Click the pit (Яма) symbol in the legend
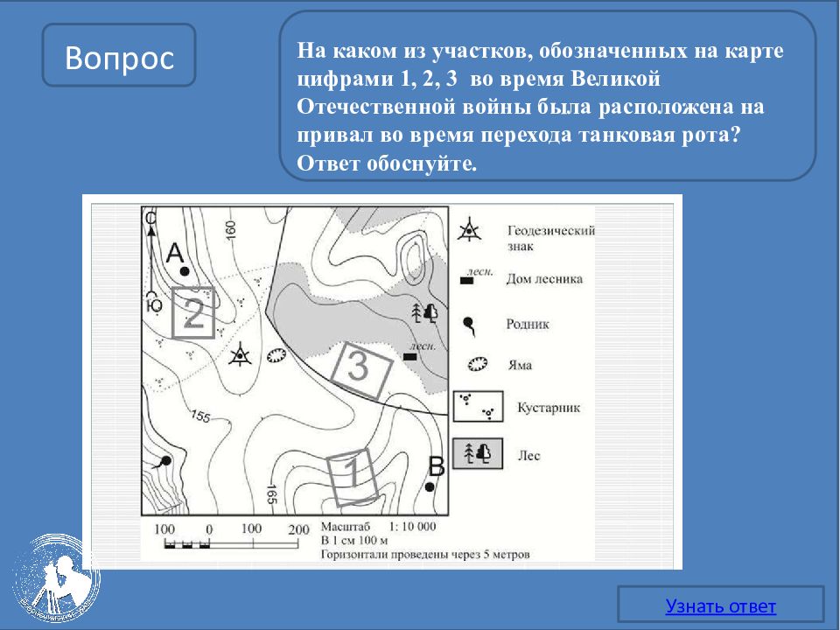The image size is (840, 630). [x=478, y=364]
